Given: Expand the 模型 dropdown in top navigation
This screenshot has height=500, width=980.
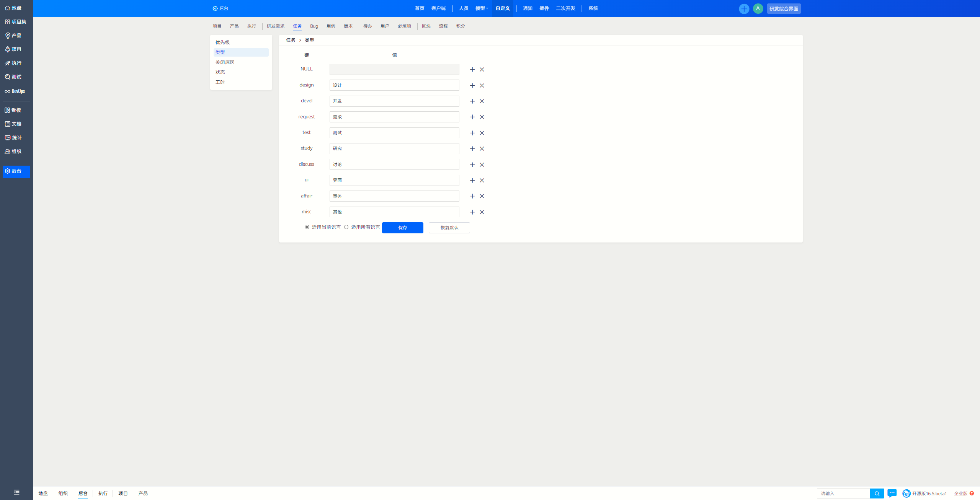Looking at the screenshot, I should pyautogui.click(x=482, y=8).
